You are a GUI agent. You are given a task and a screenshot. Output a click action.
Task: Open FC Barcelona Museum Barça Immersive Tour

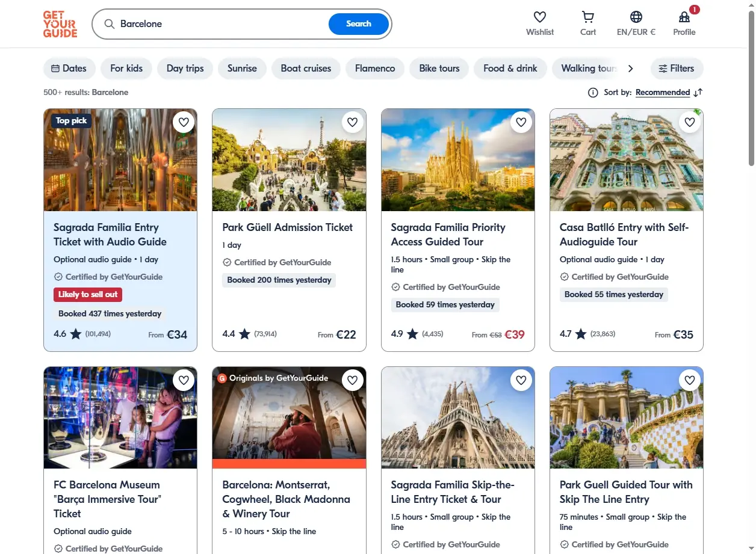pyautogui.click(x=108, y=499)
